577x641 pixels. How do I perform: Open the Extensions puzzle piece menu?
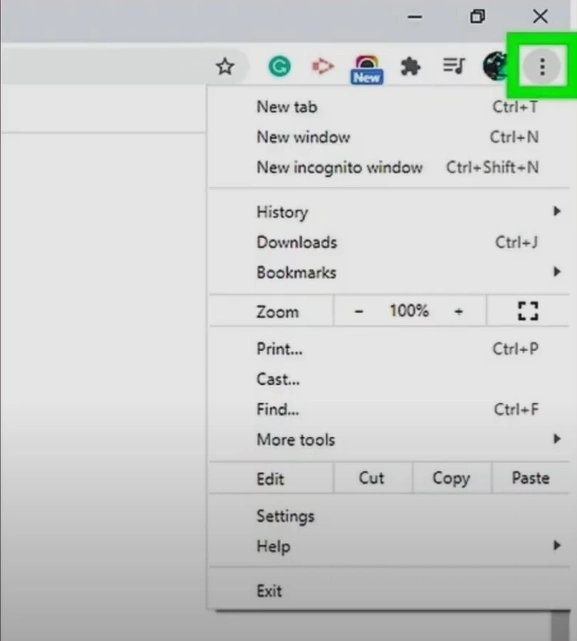[x=410, y=67]
